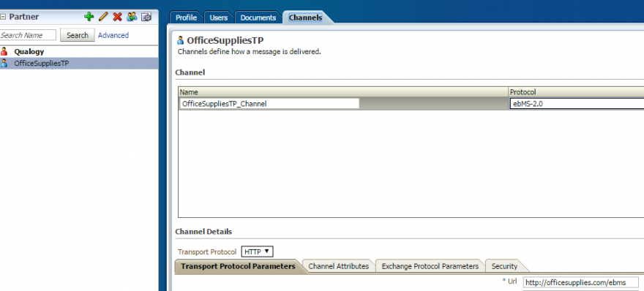Image resolution: width=644 pixels, height=291 pixels.
Task: Click the green plus Add partner icon
Action: [89, 16]
